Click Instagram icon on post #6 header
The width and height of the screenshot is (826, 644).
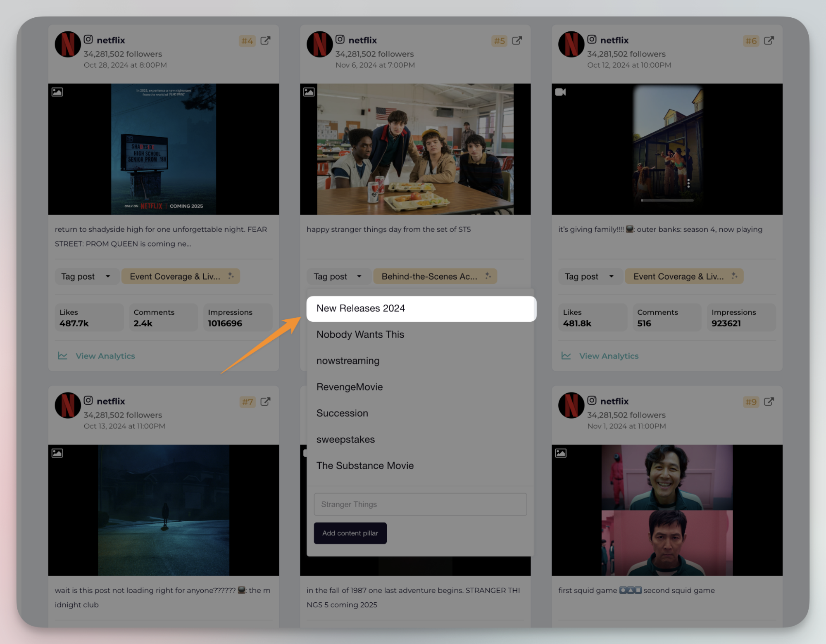(x=592, y=39)
